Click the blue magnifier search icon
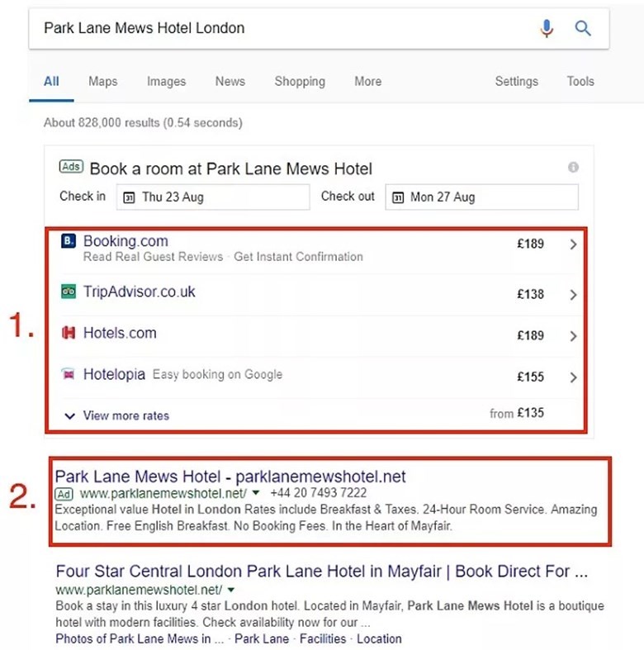Image resolution: width=644 pixels, height=650 pixels. (x=583, y=28)
